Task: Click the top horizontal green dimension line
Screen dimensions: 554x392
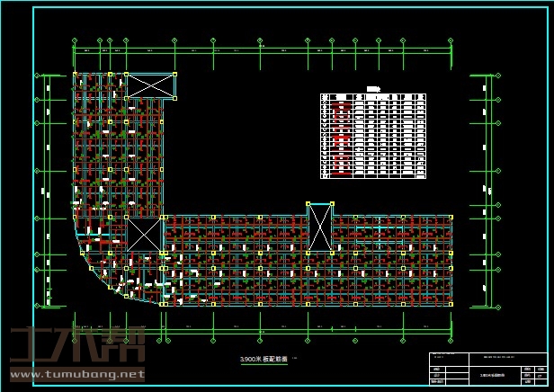Action: 261,49
